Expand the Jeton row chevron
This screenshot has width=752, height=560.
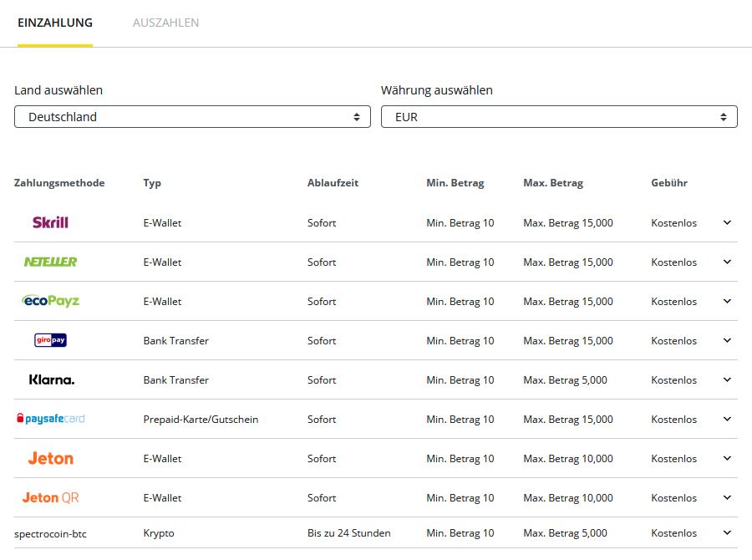point(727,459)
